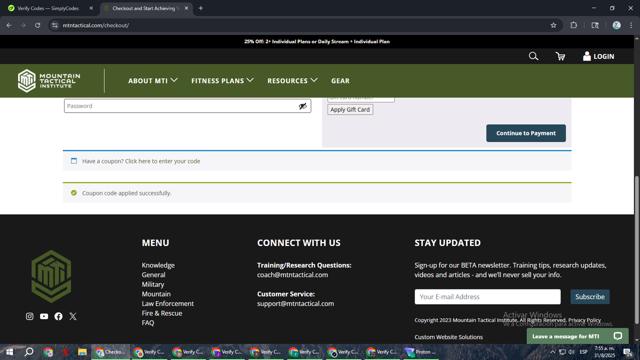Viewport: 640px width, 360px height.
Task: Open MTI X (Twitter) icon
Action: coord(73,316)
